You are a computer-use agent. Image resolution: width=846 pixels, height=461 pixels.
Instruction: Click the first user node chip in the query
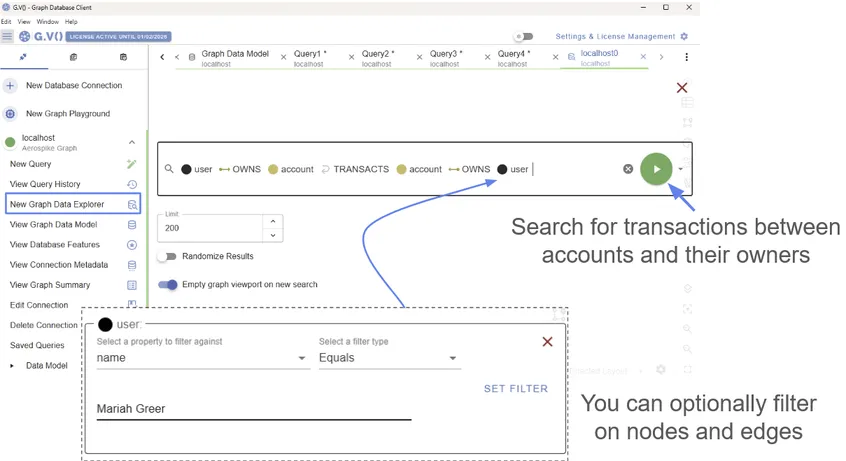[196, 169]
